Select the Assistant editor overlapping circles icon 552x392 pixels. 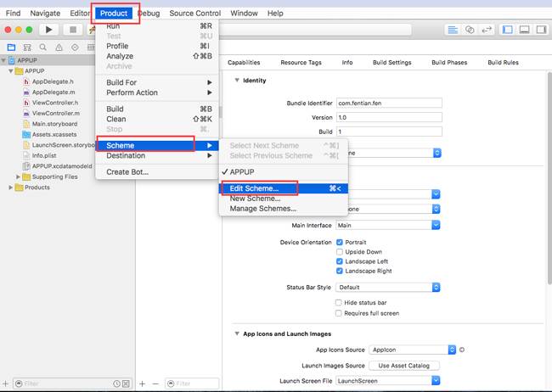(x=470, y=30)
